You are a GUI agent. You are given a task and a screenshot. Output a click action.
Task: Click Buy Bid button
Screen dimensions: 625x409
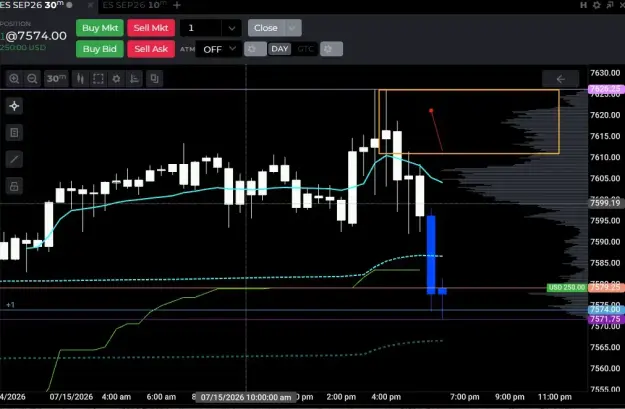(x=100, y=49)
